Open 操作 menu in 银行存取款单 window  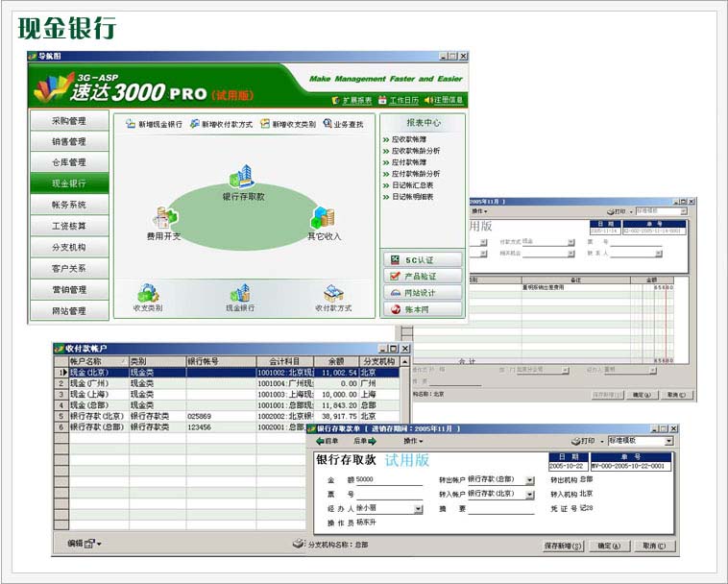coord(413,441)
